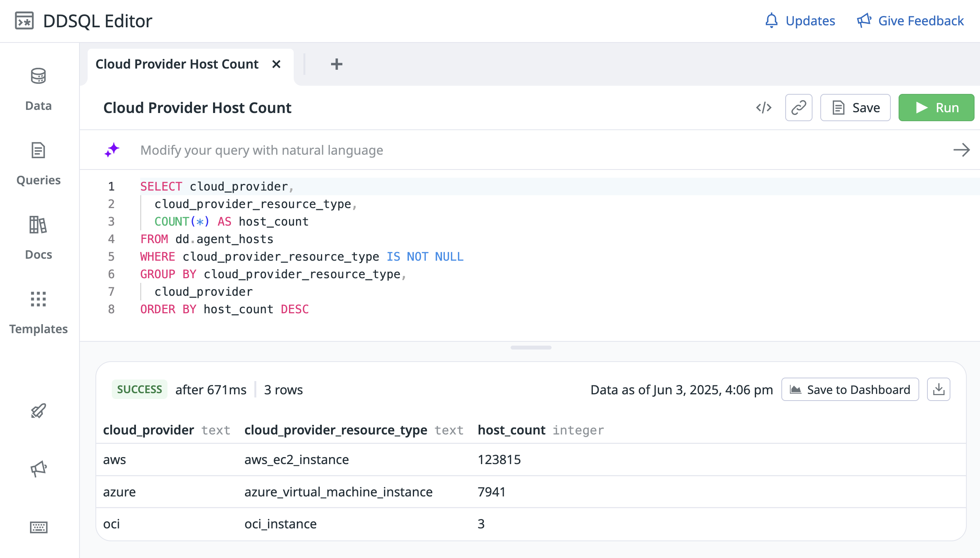The image size is (980, 558).
Task: Click the 123815 host count value
Action: (x=499, y=460)
